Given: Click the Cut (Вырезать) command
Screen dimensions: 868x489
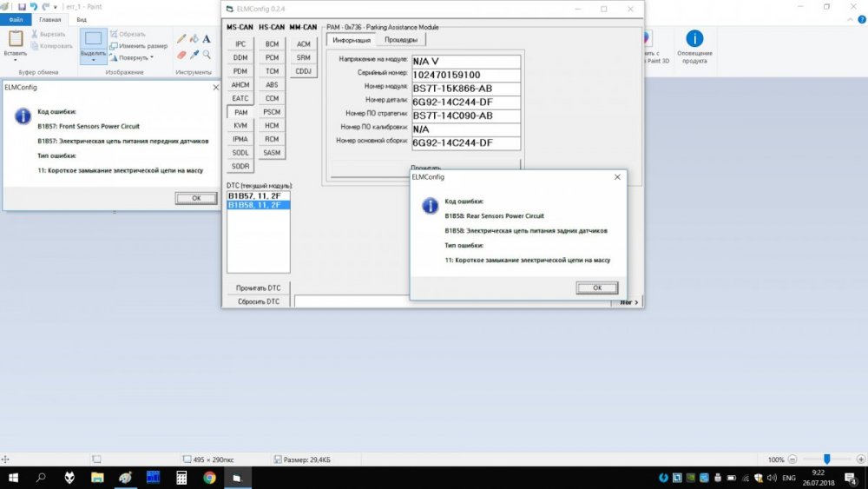Looking at the screenshot, I should pos(48,35).
